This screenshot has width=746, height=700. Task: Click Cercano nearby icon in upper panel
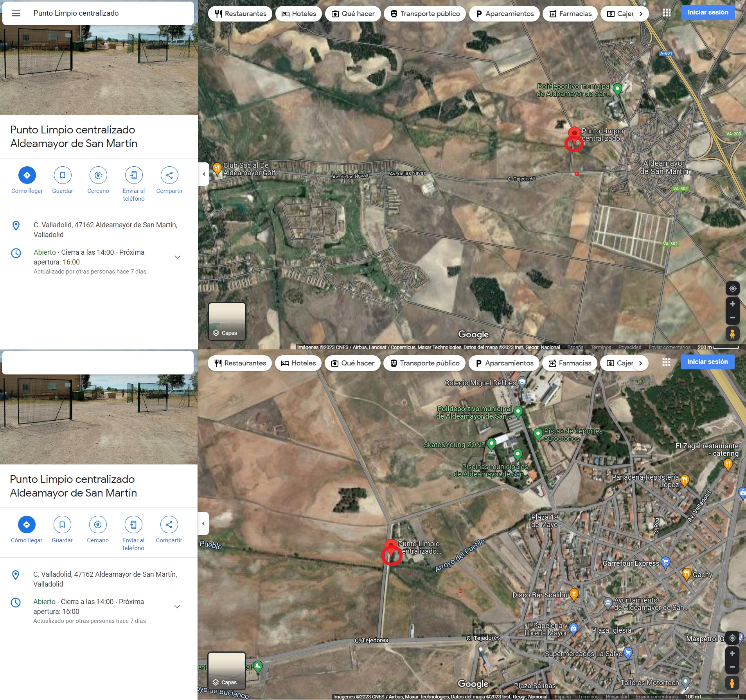pos(98,175)
